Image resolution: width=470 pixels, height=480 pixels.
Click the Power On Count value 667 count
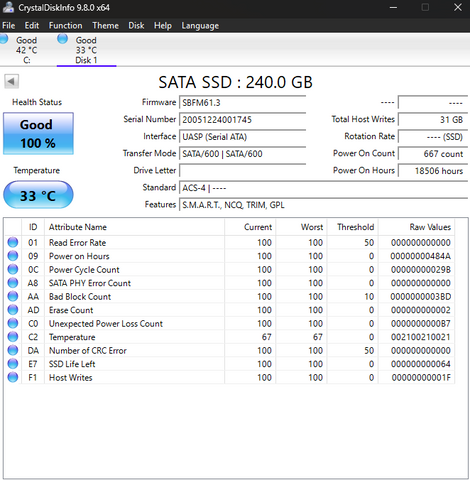click(x=433, y=153)
